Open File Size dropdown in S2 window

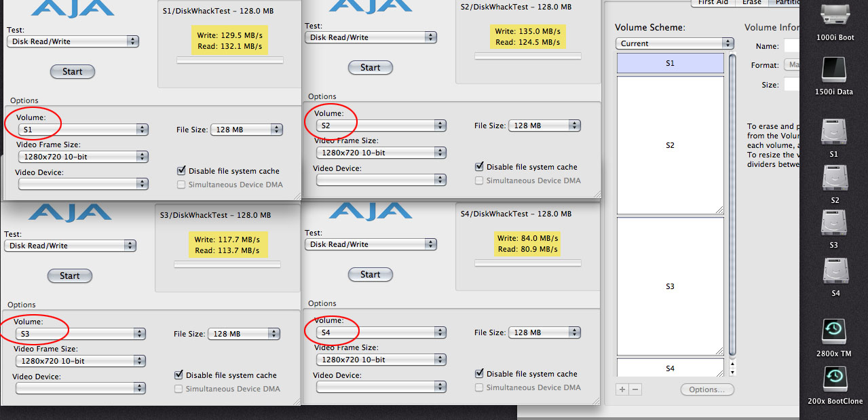coord(545,126)
